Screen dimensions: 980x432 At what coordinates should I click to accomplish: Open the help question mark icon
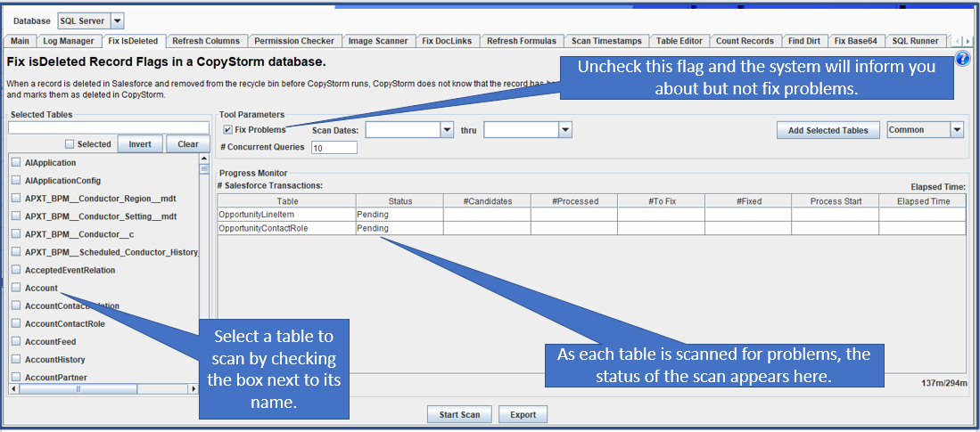point(963,60)
